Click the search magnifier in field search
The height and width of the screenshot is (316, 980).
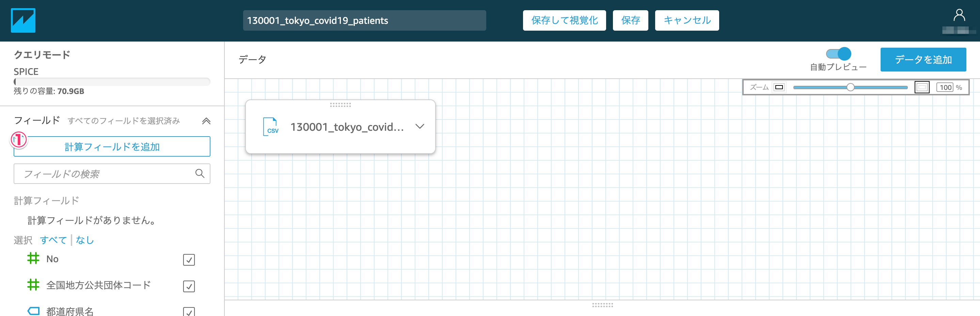200,174
